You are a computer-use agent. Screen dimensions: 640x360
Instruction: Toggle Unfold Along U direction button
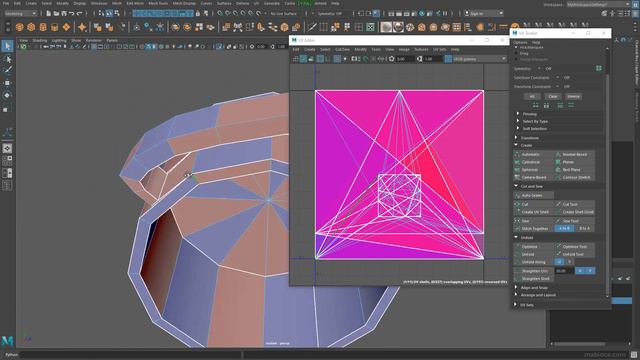click(559, 262)
